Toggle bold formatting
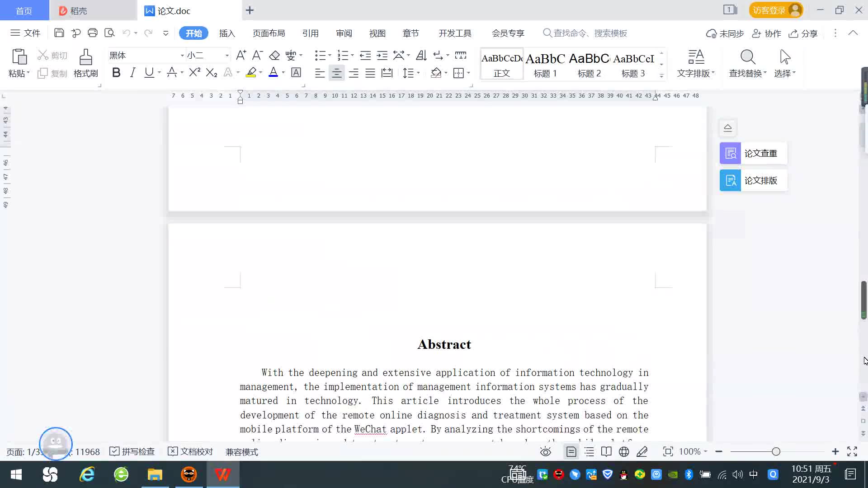This screenshot has height=488, width=868. pyautogui.click(x=116, y=73)
